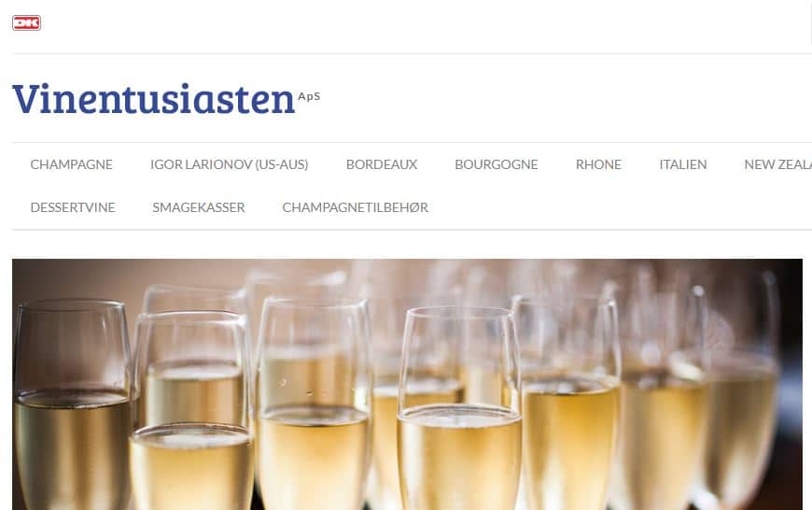Select the Rhone wine category
812x510 pixels.
598,164
